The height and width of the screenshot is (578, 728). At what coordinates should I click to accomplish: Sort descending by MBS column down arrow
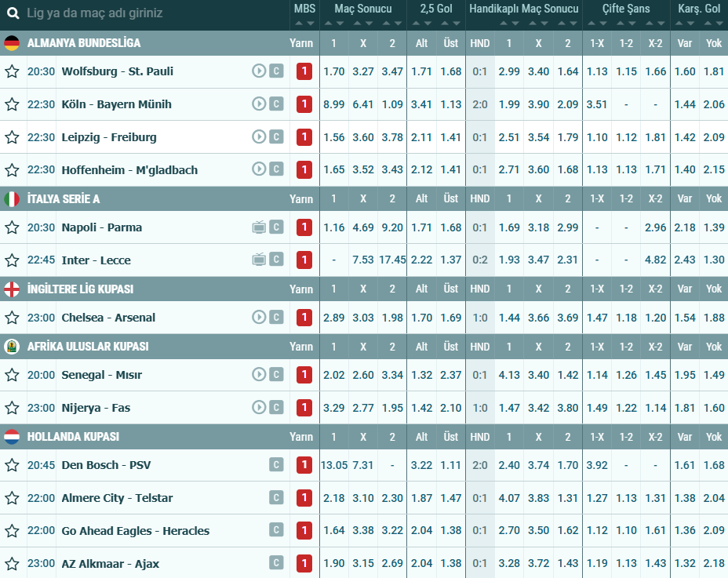pos(311,24)
